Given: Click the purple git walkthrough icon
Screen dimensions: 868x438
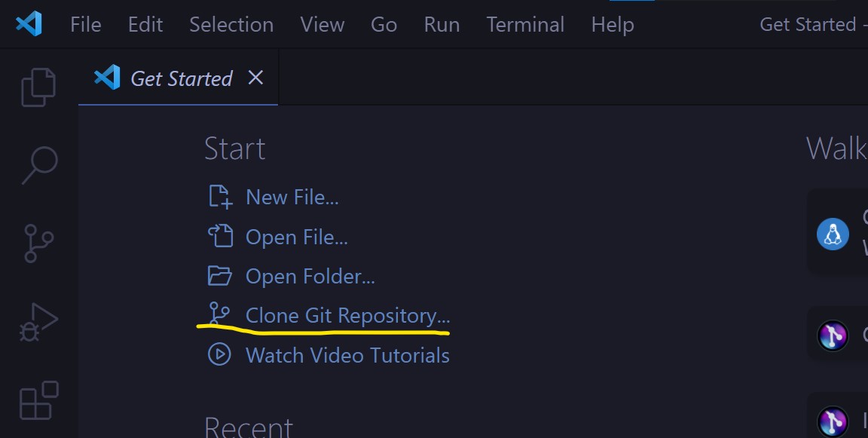Looking at the screenshot, I should pyautogui.click(x=833, y=335).
